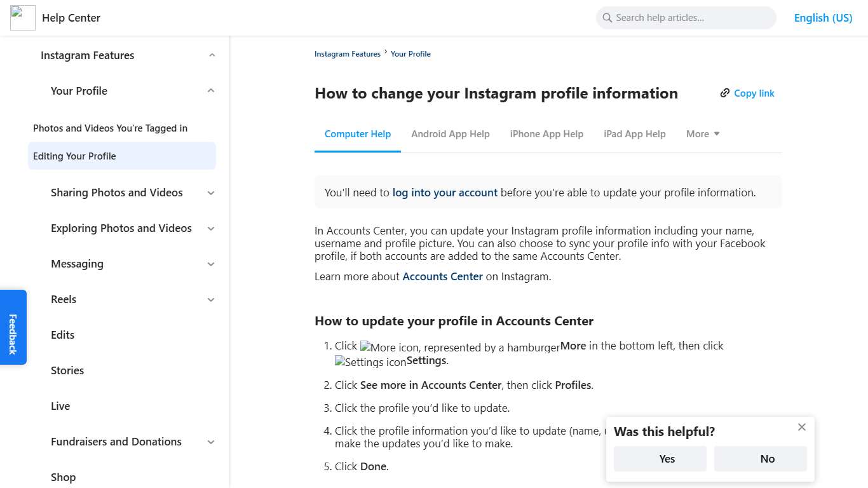Expand the Sharing Photos and Videos section
This screenshot has width=868, height=488.
click(210, 193)
